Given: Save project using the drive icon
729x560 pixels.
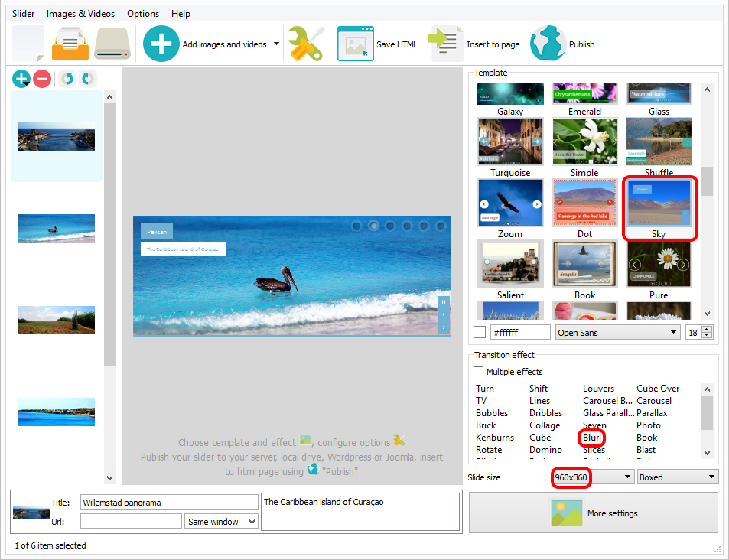Looking at the screenshot, I should 112,44.
